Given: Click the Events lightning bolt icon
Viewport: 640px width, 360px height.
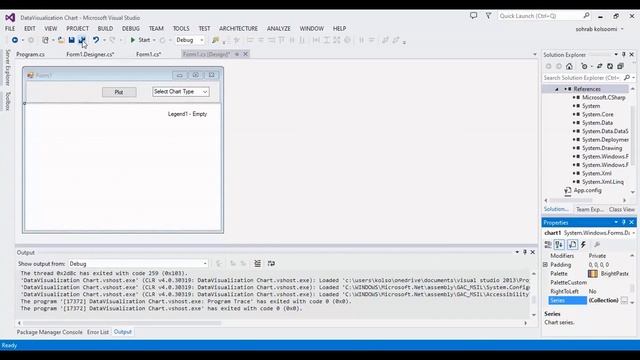Looking at the screenshot, I should [584, 244].
